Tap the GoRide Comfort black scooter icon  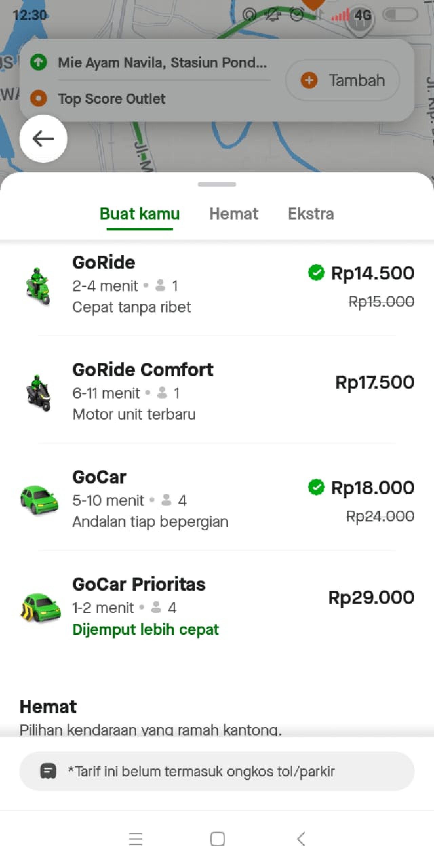tap(39, 393)
